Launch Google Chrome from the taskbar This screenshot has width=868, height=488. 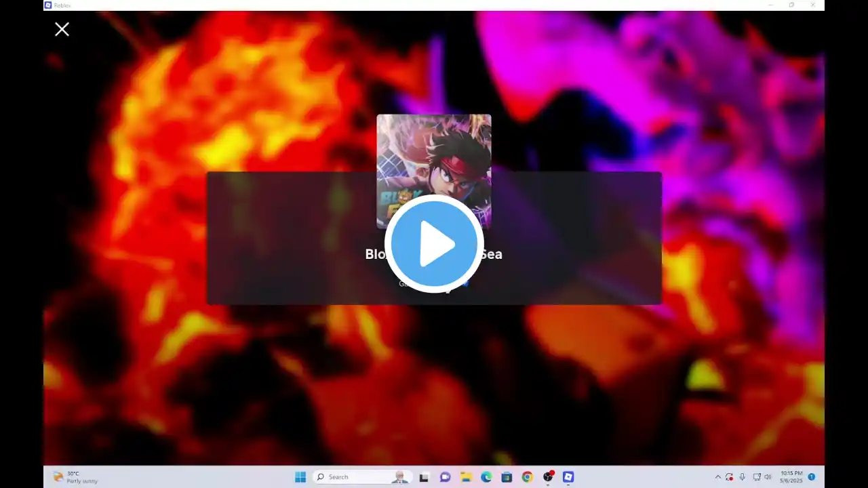click(527, 477)
